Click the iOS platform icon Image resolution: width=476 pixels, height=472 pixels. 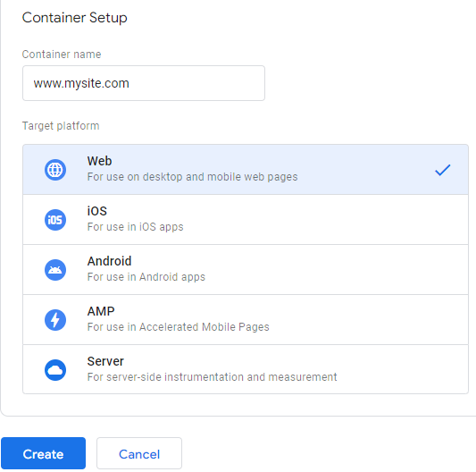point(55,220)
